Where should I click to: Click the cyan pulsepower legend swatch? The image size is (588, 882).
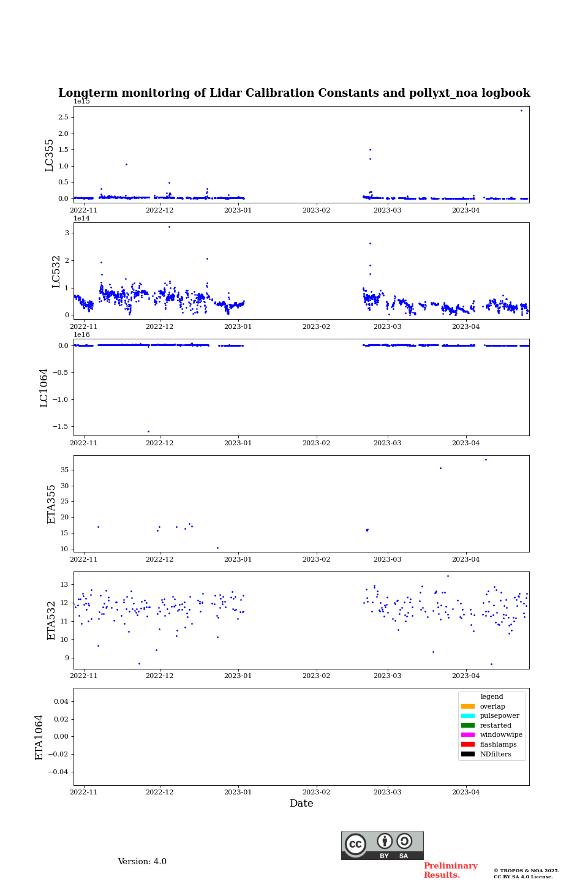click(468, 715)
